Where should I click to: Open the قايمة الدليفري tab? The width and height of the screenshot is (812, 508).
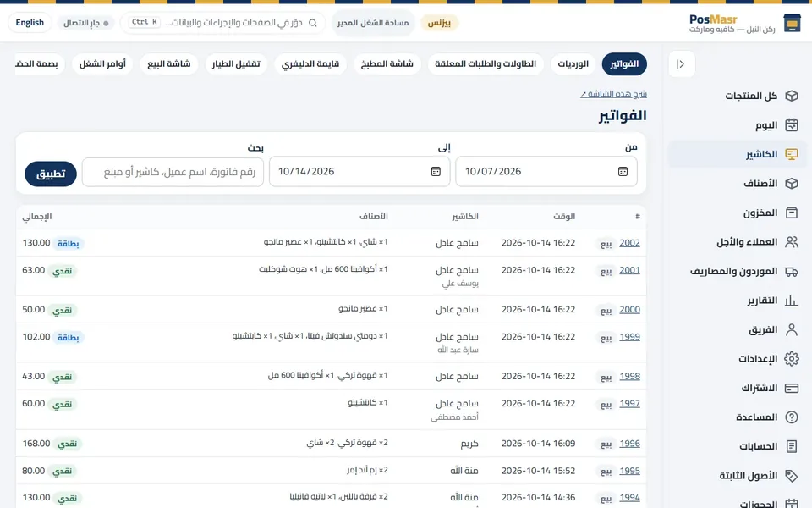tap(310, 63)
